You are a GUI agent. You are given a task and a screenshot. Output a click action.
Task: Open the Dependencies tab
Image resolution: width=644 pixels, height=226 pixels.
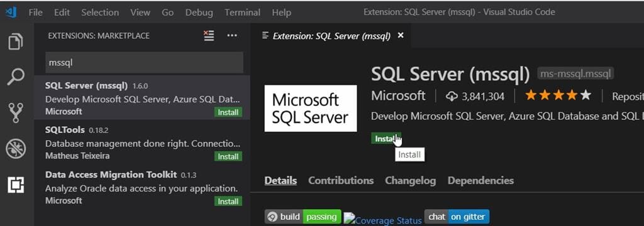click(480, 180)
